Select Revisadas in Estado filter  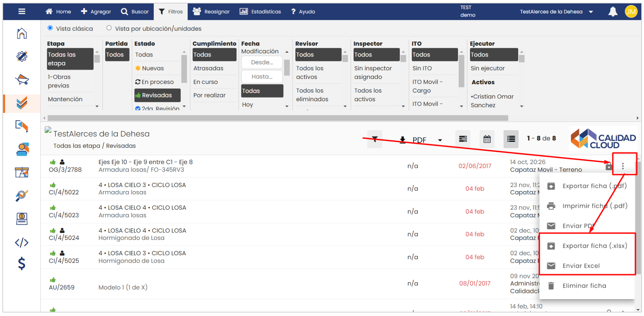point(157,95)
